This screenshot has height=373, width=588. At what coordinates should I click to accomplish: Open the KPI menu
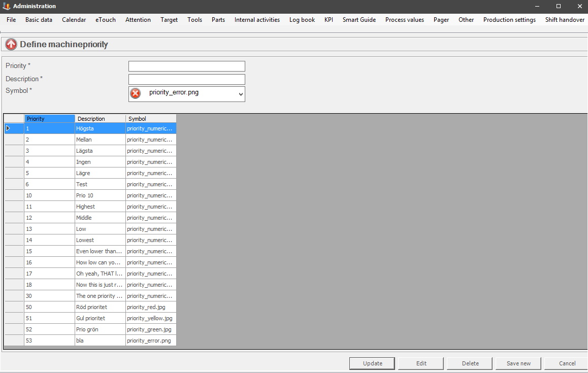(x=329, y=20)
